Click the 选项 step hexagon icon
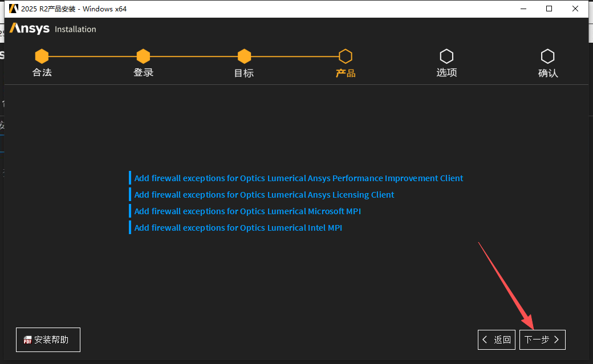Viewport: 593px width, 364px height. tap(446, 56)
